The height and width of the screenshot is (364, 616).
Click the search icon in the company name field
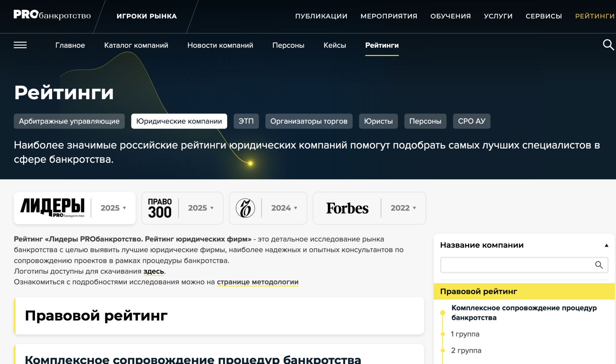[599, 265]
